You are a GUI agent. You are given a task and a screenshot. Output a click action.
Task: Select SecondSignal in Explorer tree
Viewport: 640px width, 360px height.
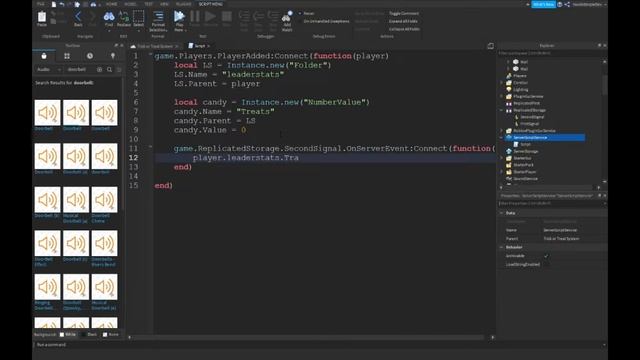coord(532,117)
